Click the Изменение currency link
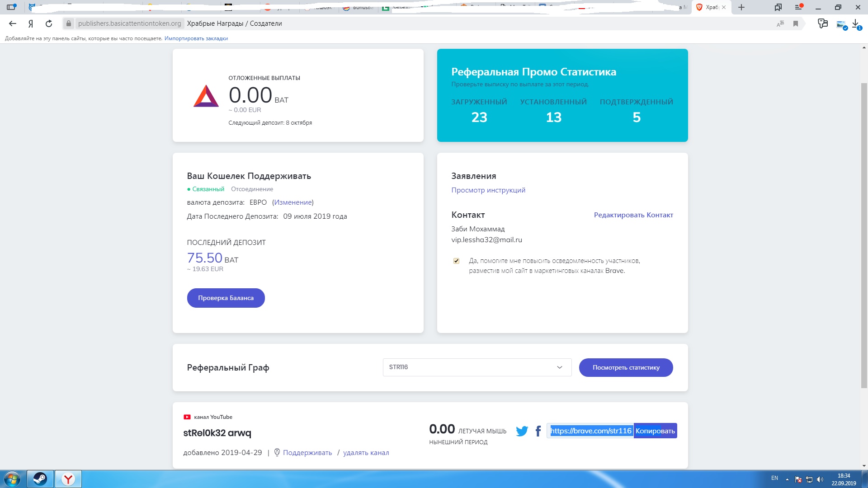Screen dimensions: 868x488 [293, 202]
